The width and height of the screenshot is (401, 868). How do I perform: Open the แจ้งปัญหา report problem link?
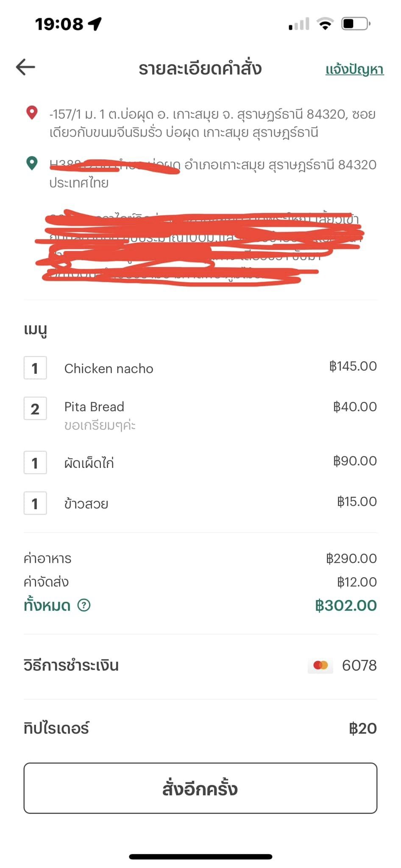tap(354, 69)
